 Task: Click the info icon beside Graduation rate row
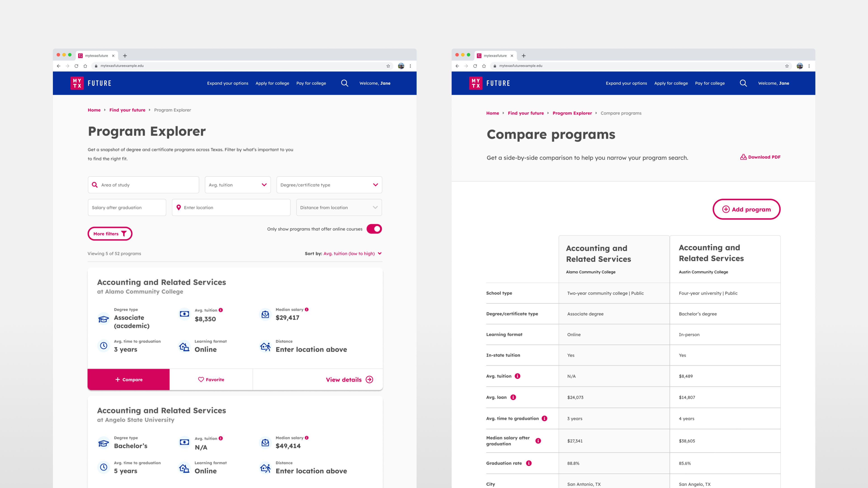coord(529,463)
